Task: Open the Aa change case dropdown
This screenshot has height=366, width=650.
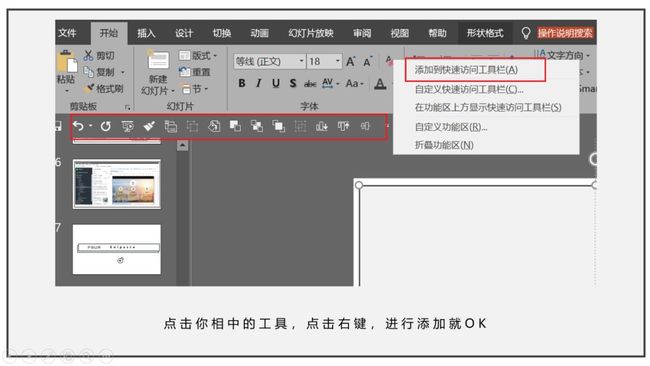Action: 355,83
